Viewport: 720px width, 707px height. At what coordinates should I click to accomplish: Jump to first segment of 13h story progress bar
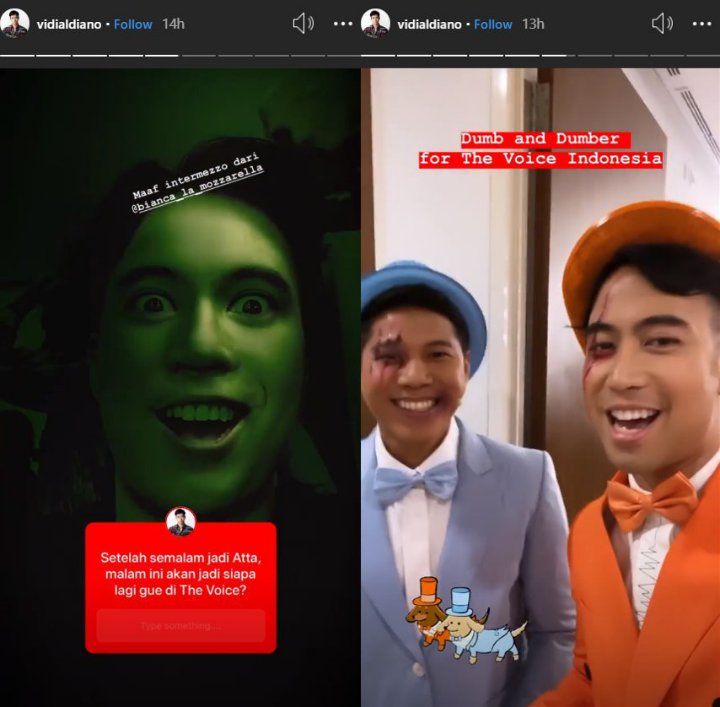(x=378, y=56)
